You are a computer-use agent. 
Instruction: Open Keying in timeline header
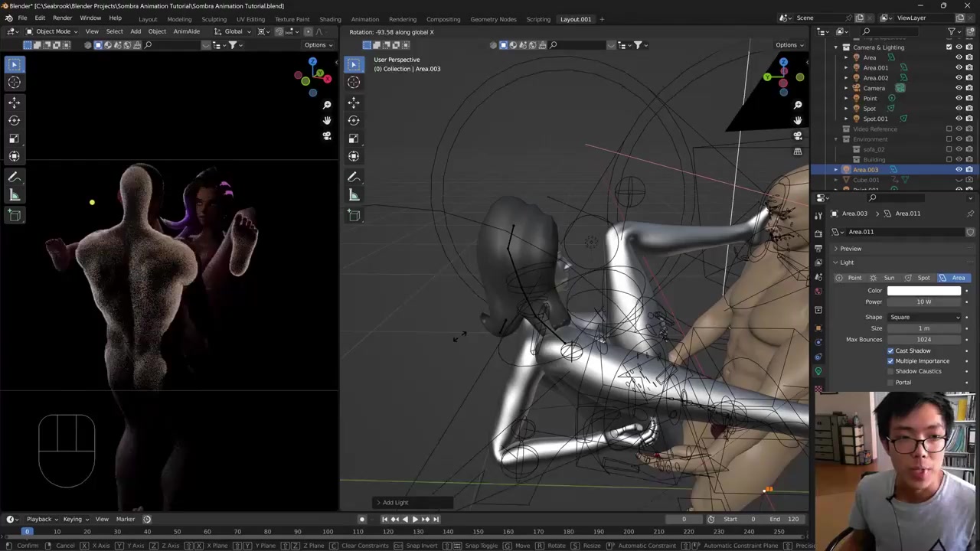73,519
